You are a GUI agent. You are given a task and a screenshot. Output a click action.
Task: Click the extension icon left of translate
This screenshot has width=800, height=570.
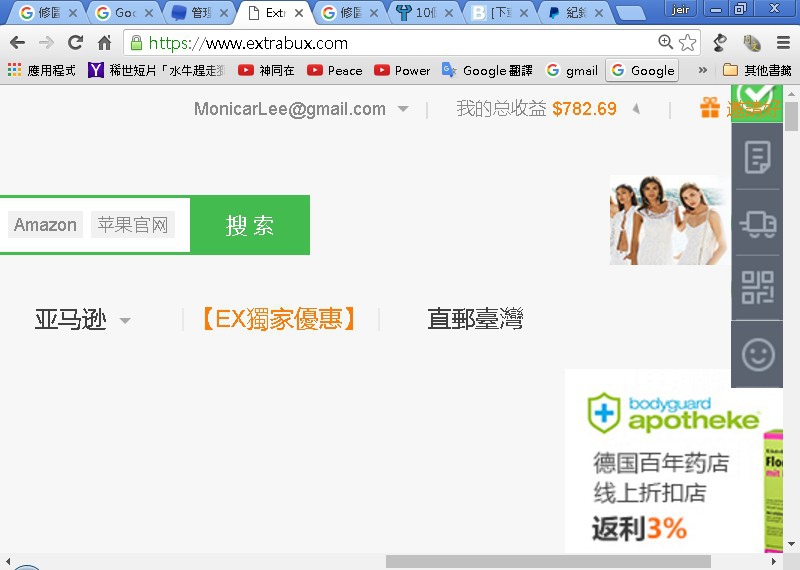pos(720,43)
